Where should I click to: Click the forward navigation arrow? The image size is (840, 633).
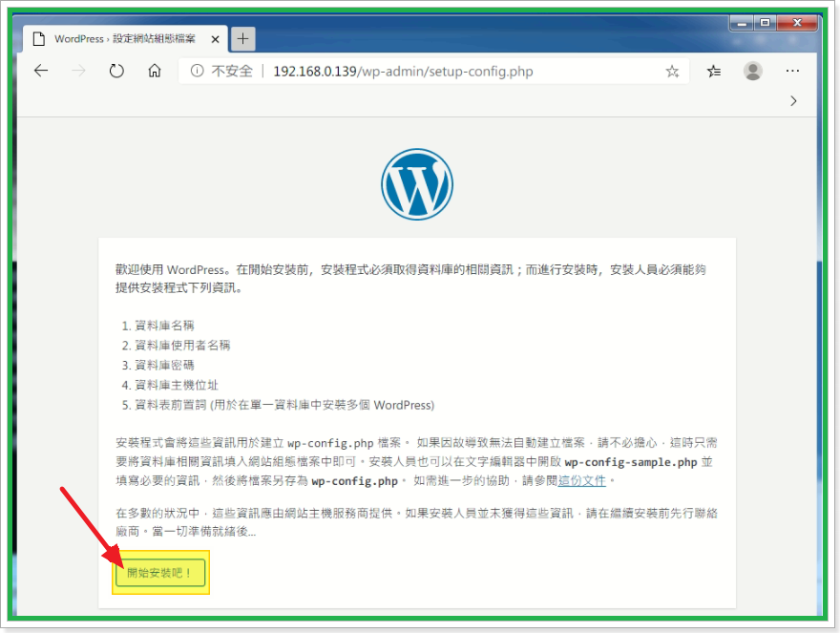pyautogui.click(x=78, y=71)
